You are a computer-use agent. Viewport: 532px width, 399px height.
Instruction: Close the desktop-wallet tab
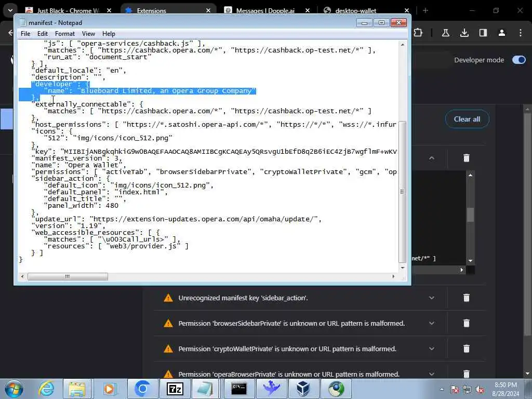point(406,10)
